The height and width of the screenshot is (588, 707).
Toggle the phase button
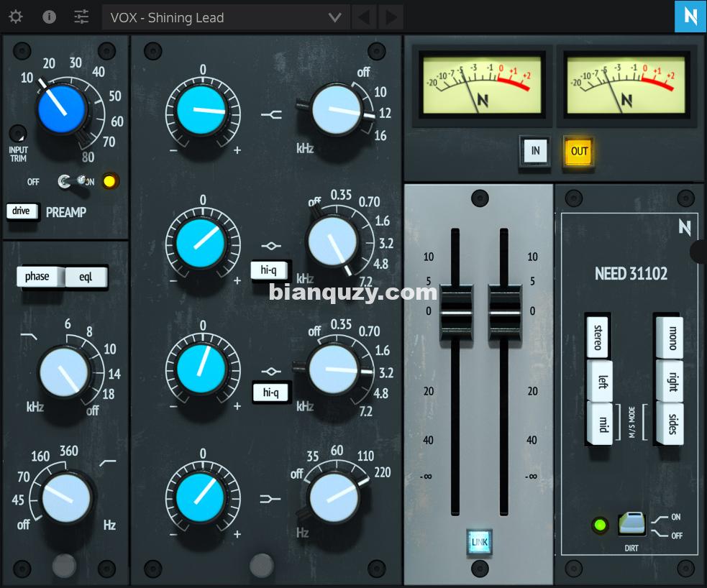click(40, 276)
